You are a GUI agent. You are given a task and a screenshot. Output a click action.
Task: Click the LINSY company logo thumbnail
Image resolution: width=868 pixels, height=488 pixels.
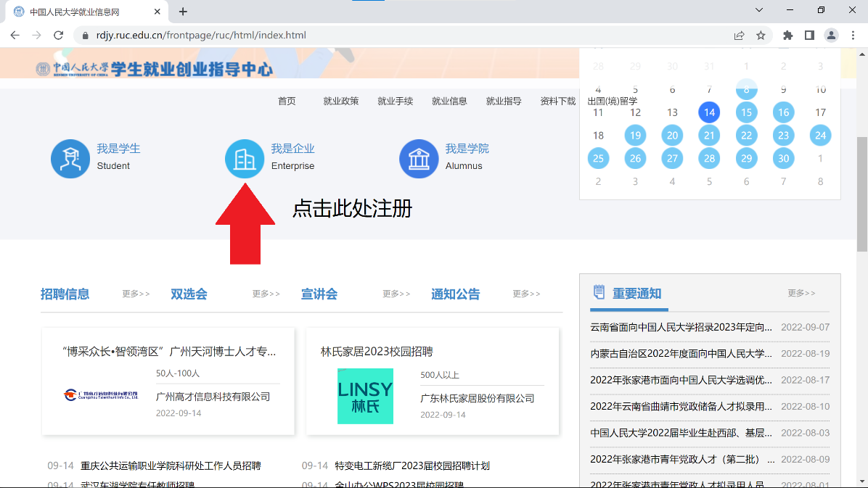pyautogui.click(x=365, y=396)
